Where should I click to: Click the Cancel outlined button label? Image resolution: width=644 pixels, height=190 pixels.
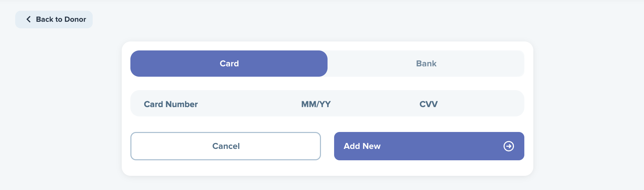pyautogui.click(x=226, y=146)
